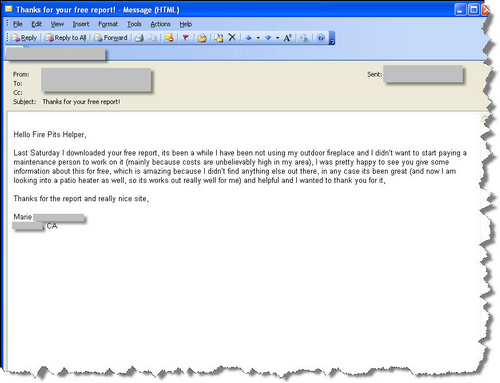Screen dimensions: 500x383
Task: Open toolbar options overflow arrow
Action: (332, 38)
